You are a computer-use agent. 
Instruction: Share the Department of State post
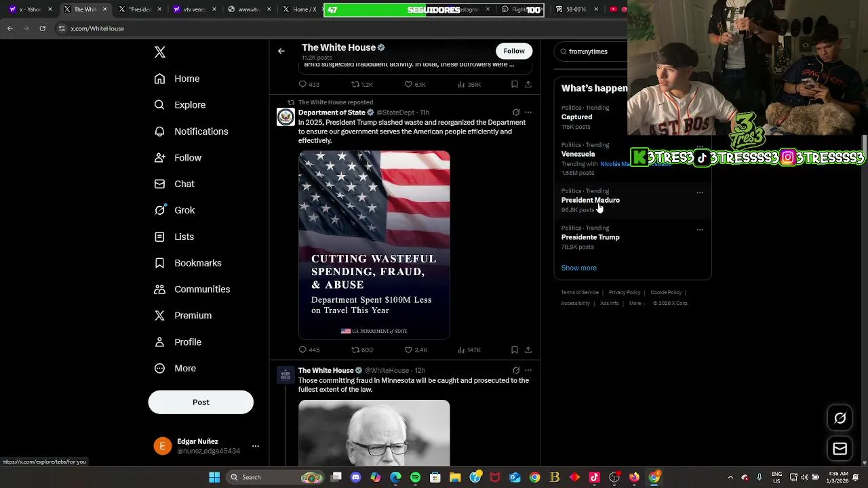pos(528,350)
